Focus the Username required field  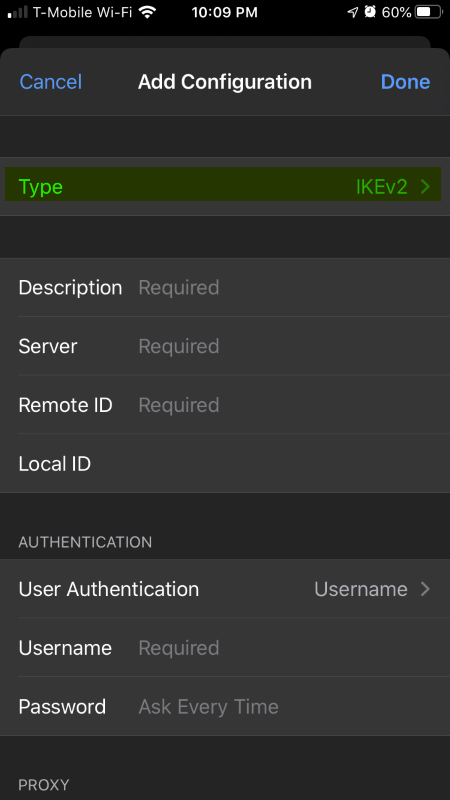click(225, 647)
